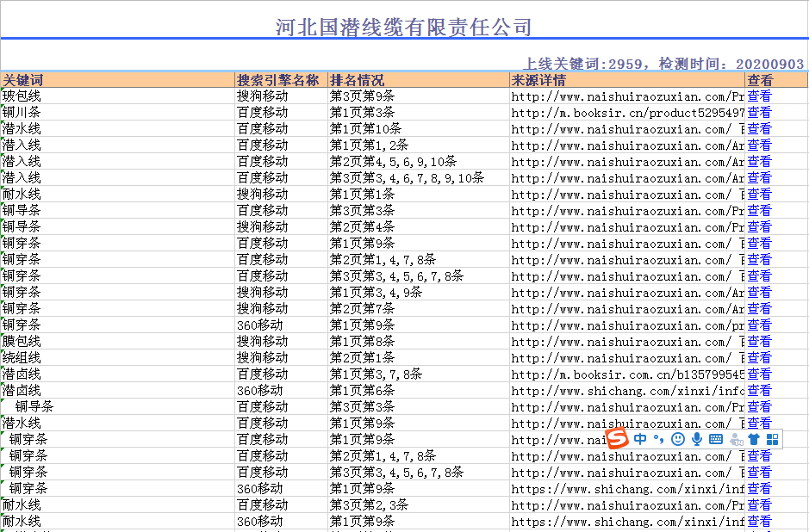Select the 查看 column header cell
809x532 pixels.
tap(776, 80)
